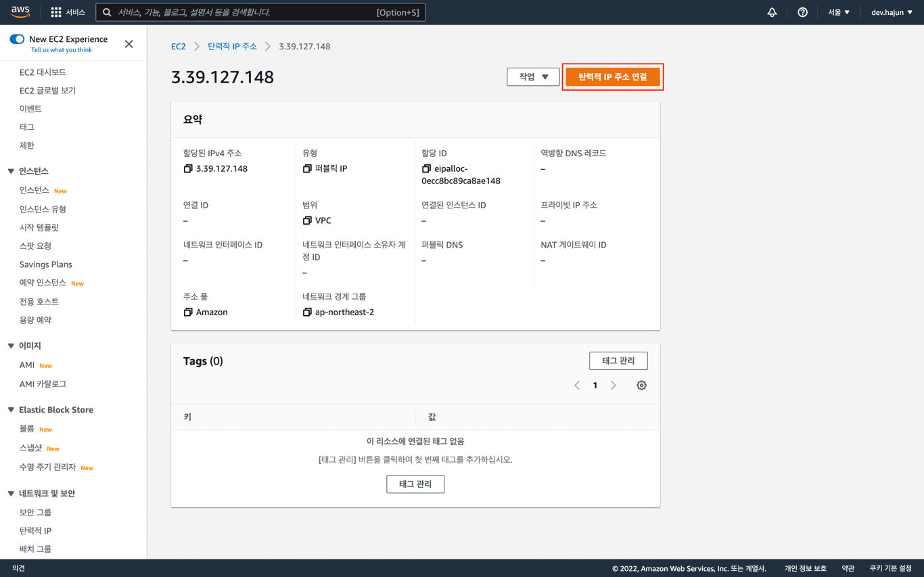Click 약관 footer link
This screenshot has height=577, width=924.
(848, 568)
